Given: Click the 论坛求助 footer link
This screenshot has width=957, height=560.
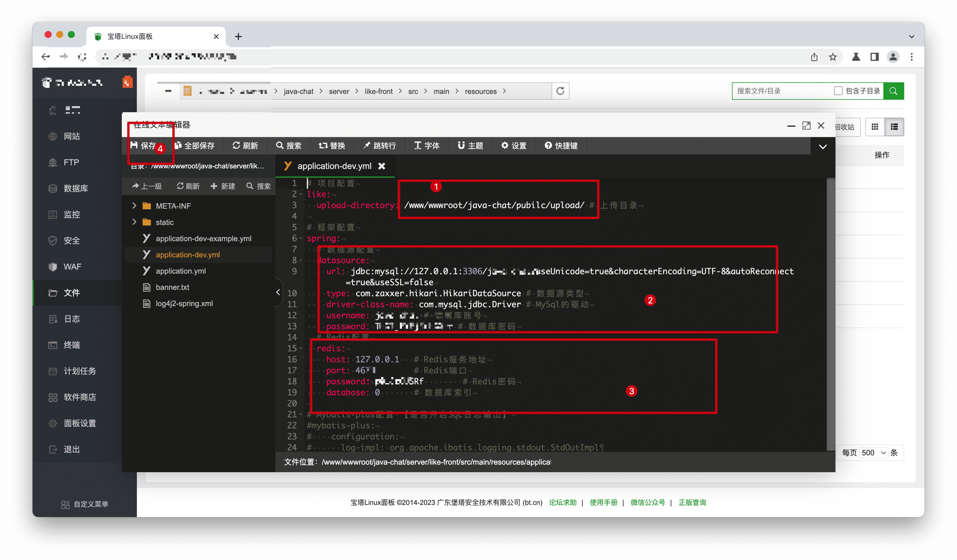Looking at the screenshot, I should click(563, 502).
